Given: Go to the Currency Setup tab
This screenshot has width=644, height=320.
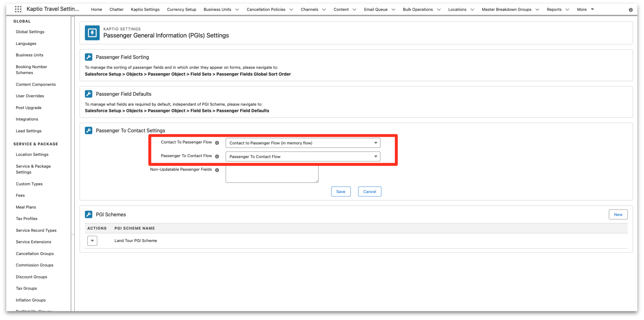Looking at the screenshot, I should pyautogui.click(x=181, y=10).
